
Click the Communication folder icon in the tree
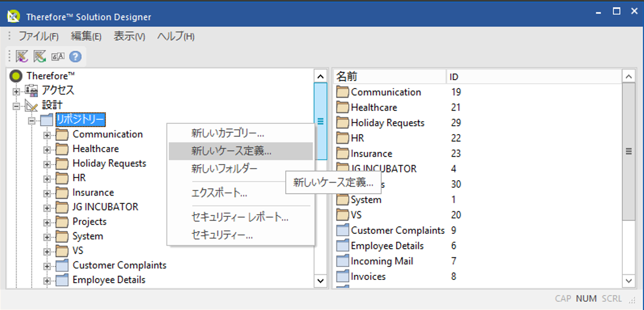point(62,135)
